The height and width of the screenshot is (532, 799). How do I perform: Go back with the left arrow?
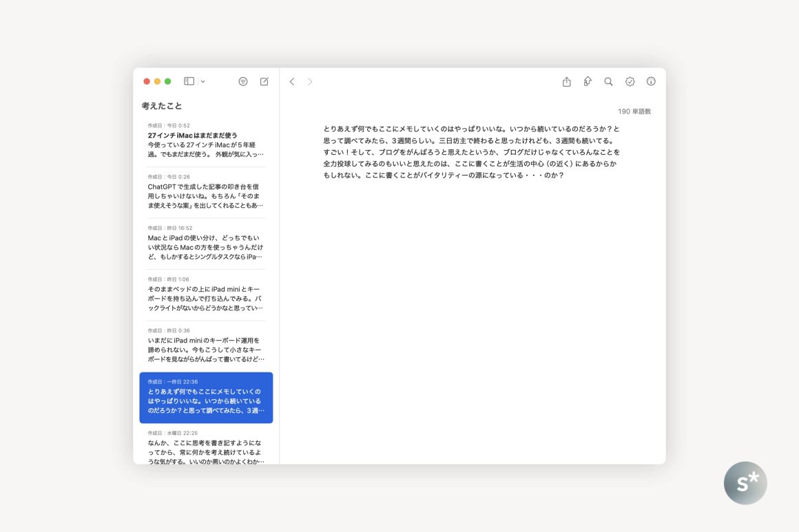click(292, 81)
